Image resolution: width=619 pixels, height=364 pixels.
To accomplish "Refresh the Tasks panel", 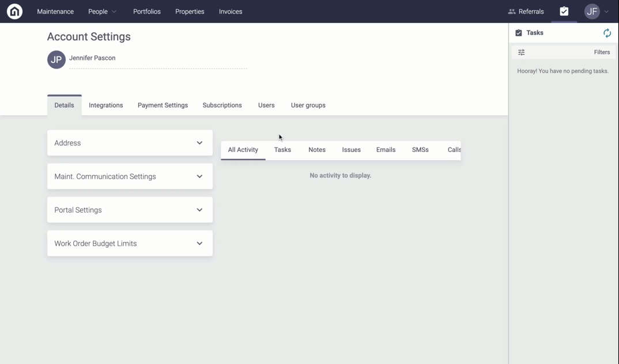I will coord(607,33).
